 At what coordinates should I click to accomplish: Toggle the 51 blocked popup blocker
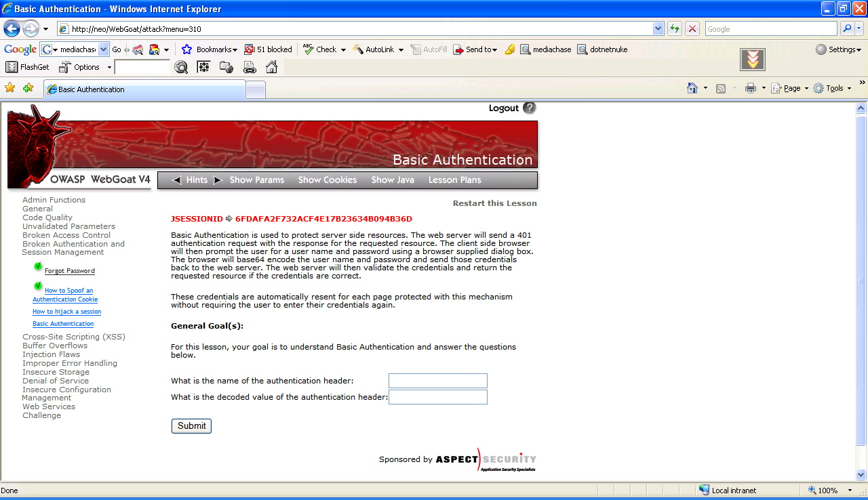[x=268, y=49]
